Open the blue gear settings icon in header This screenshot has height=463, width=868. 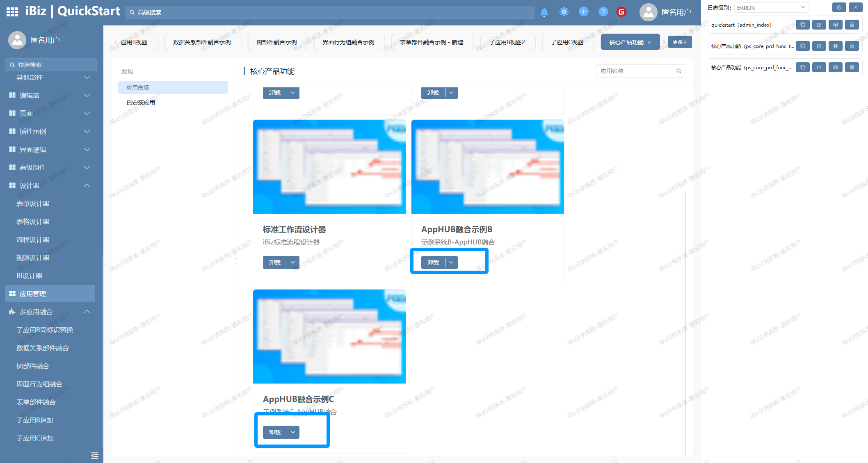point(564,12)
